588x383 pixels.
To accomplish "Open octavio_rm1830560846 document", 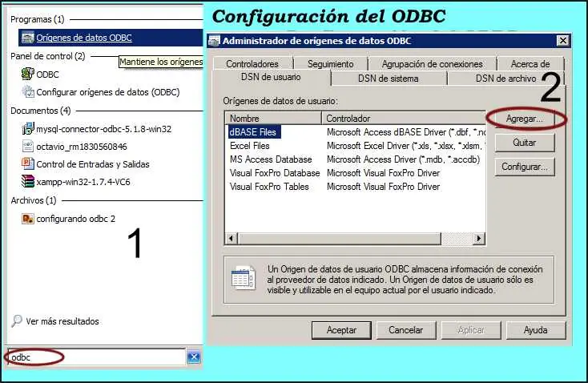I will 82,147.
